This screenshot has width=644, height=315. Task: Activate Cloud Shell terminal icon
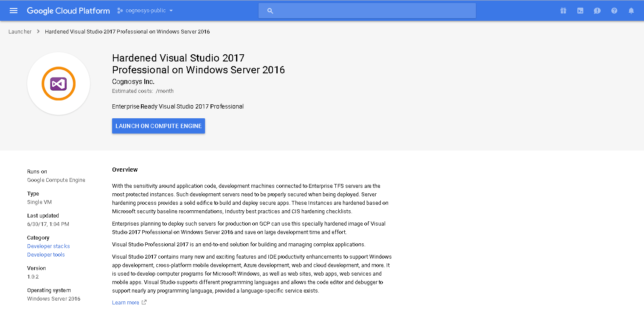tap(580, 11)
